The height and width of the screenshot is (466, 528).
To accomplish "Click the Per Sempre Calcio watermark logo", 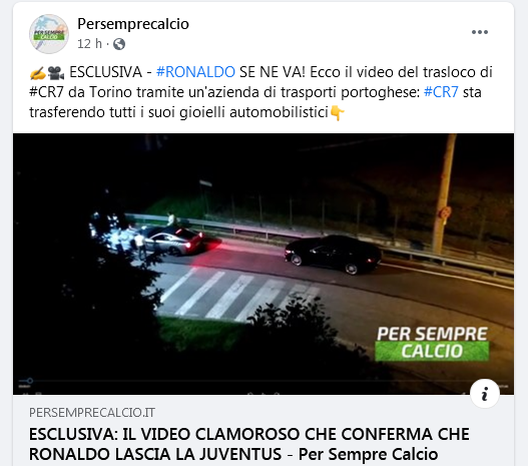I will click(432, 343).
